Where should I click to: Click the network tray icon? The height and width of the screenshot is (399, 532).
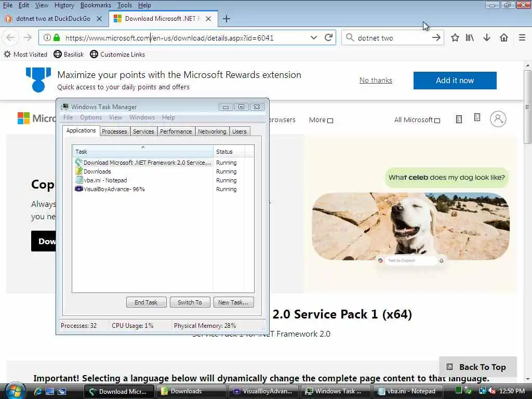[482, 391]
